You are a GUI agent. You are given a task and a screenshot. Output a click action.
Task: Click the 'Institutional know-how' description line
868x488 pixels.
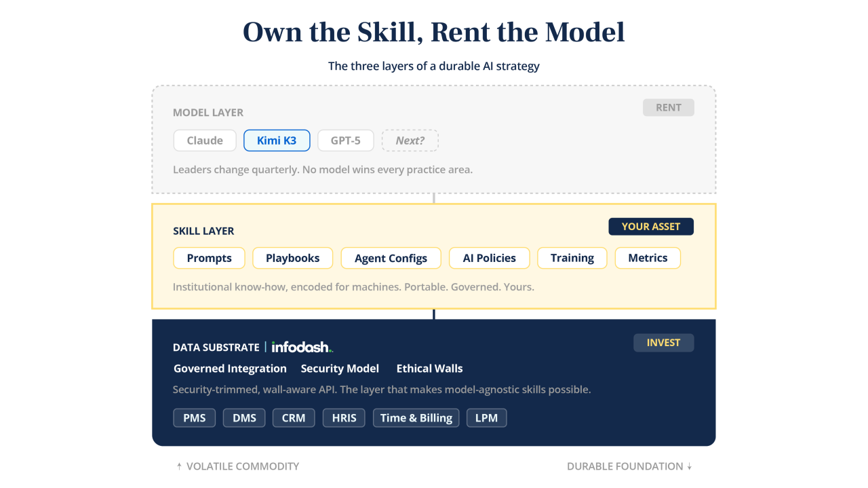353,287
